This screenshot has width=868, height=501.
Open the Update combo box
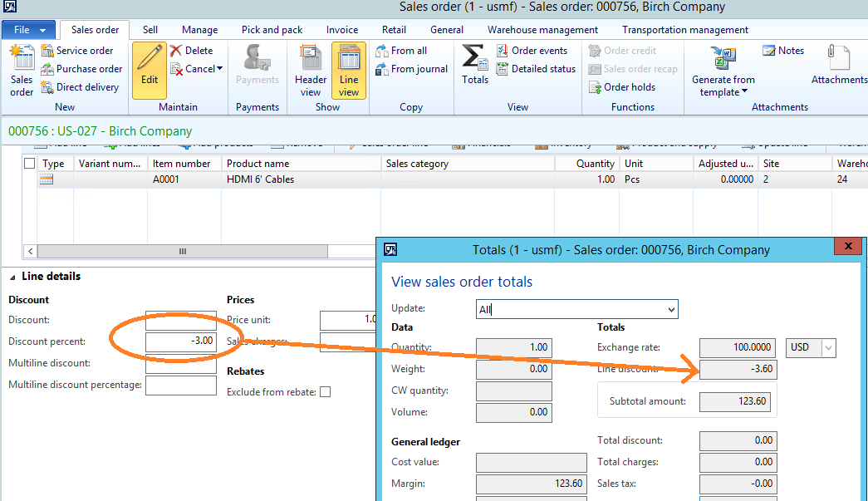click(576, 309)
